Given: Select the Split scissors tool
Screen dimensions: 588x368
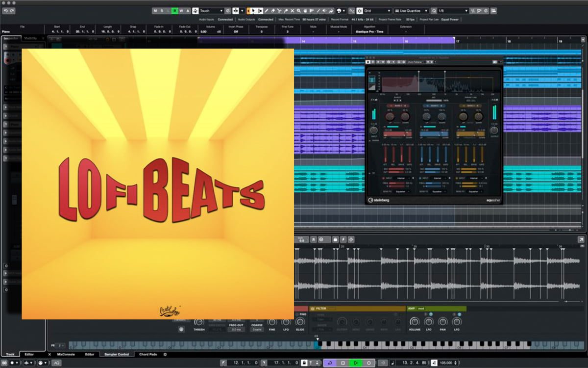Looking at the screenshot, I should coord(279,11).
